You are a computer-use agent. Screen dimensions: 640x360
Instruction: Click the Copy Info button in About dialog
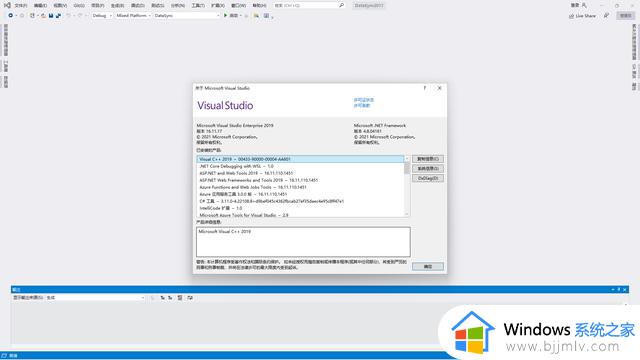pyautogui.click(x=428, y=159)
